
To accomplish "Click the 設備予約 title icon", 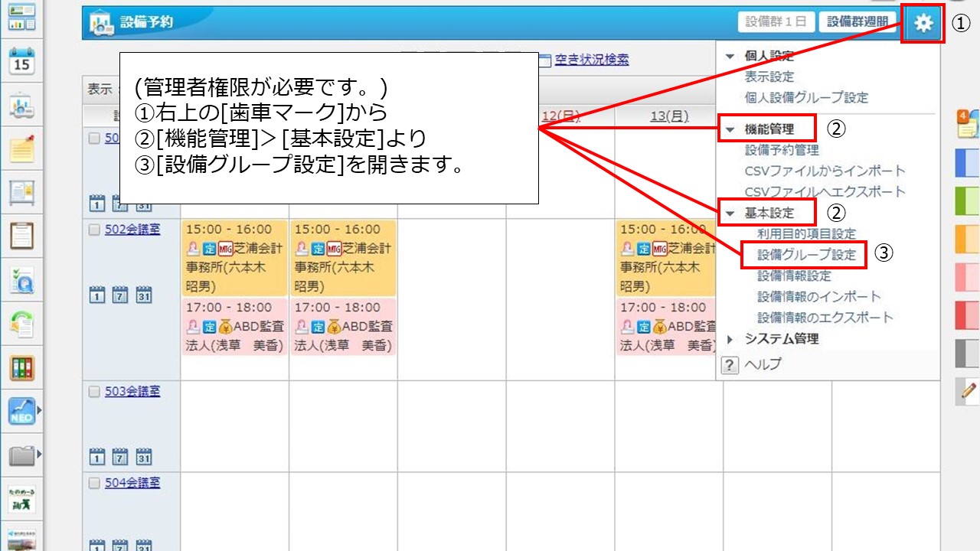I will pos(100,24).
